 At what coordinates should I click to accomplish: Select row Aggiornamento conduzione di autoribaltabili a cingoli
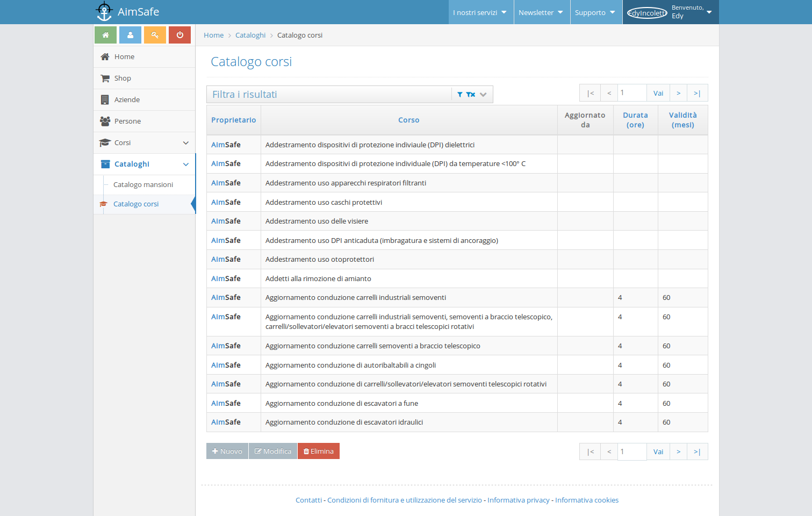457,365
